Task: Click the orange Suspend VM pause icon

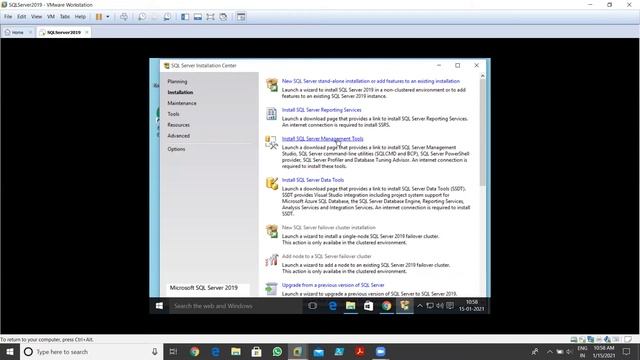Action: [x=99, y=17]
